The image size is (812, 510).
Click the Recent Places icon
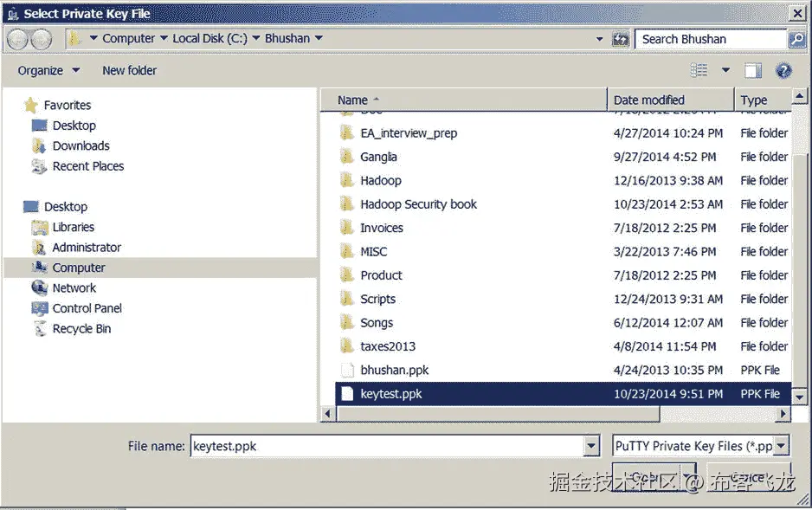point(39,166)
